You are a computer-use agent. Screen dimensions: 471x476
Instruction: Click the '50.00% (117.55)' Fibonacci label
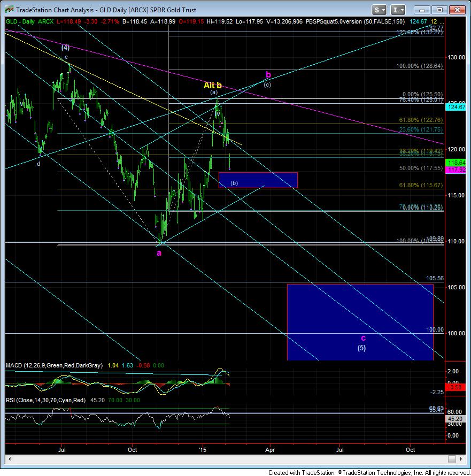click(421, 168)
